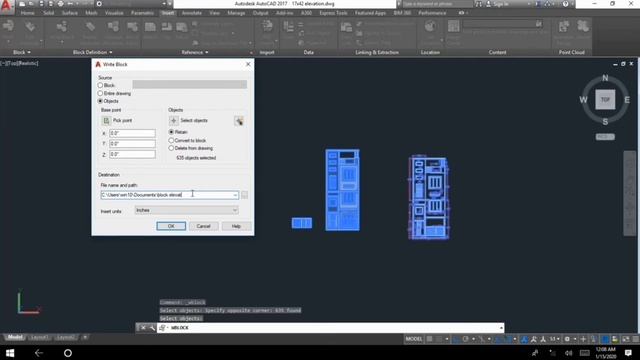Click the Pick point icon button
Image resolution: width=640 pixels, height=360 pixels.
point(106,121)
